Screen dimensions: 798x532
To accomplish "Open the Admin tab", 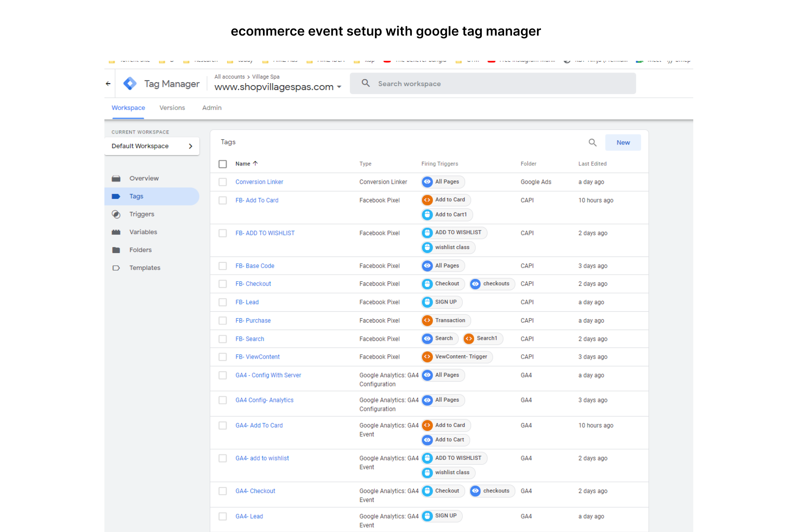I will pos(212,108).
